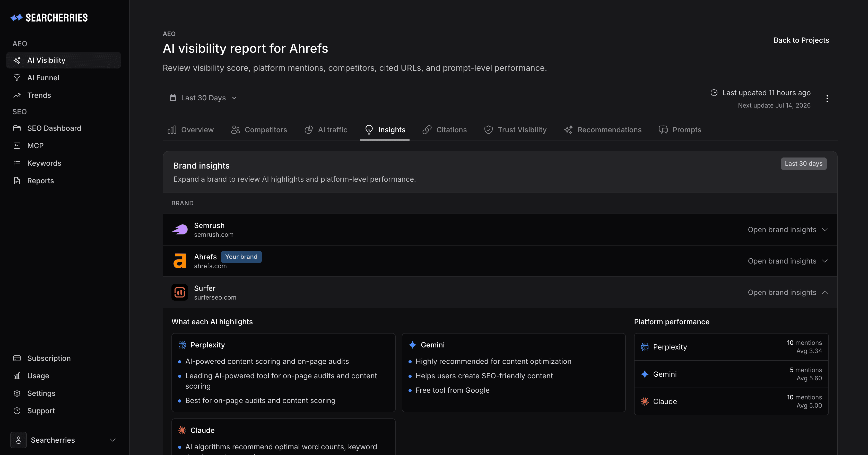
Task: Switch to the Prompts tab
Action: pos(680,130)
